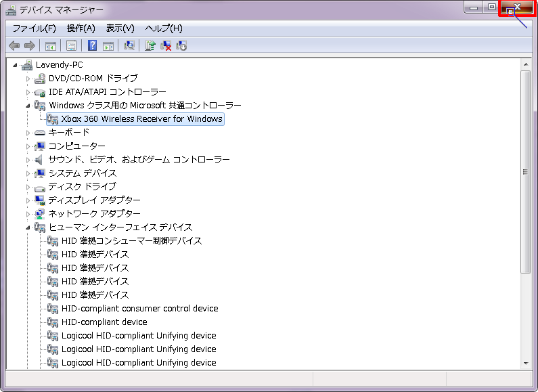The width and height of the screenshot is (538, 392).
Task: Click the ヒューマン インターフェイス デバイス category icon
Action: (40, 227)
